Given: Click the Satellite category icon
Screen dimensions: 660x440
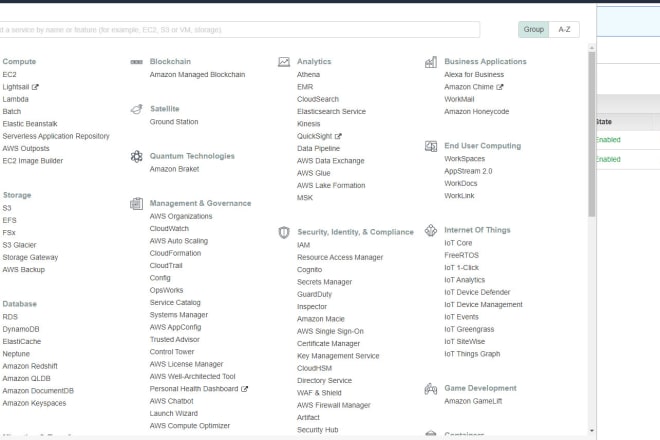Looking at the screenshot, I should [136, 109].
